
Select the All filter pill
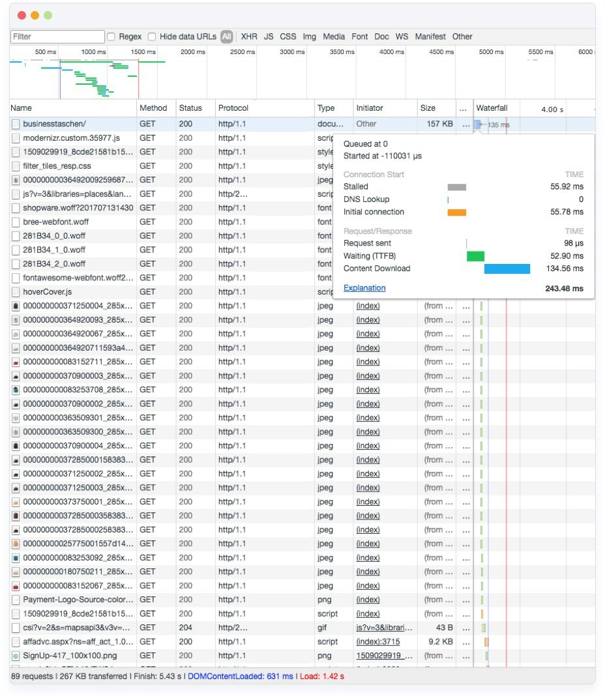click(x=226, y=36)
